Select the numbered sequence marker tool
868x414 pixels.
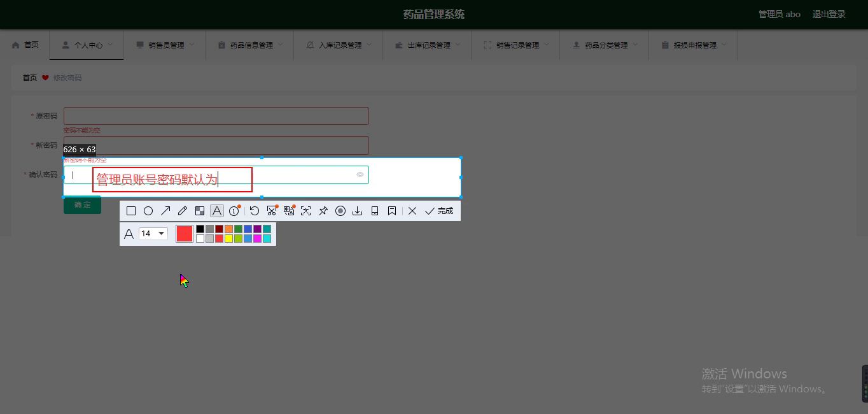(234, 211)
